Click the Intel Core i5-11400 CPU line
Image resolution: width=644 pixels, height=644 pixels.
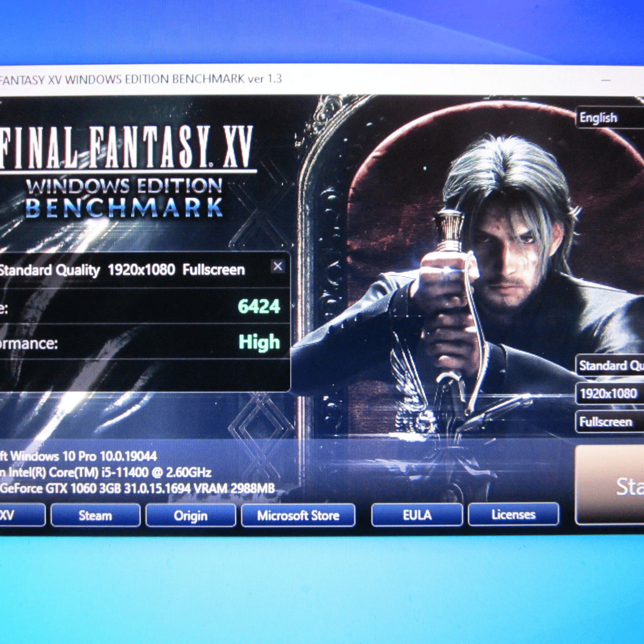(106, 472)
